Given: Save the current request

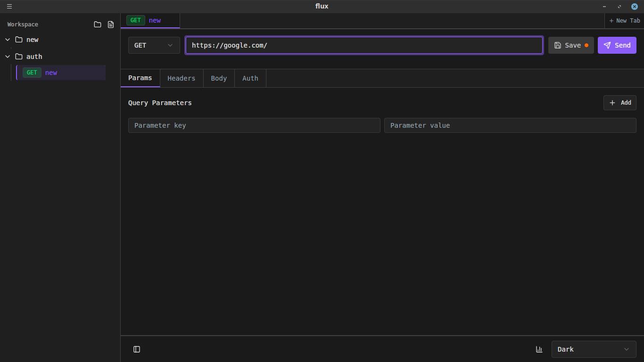Looking at the screenshot, I should [x=570, y=45].
